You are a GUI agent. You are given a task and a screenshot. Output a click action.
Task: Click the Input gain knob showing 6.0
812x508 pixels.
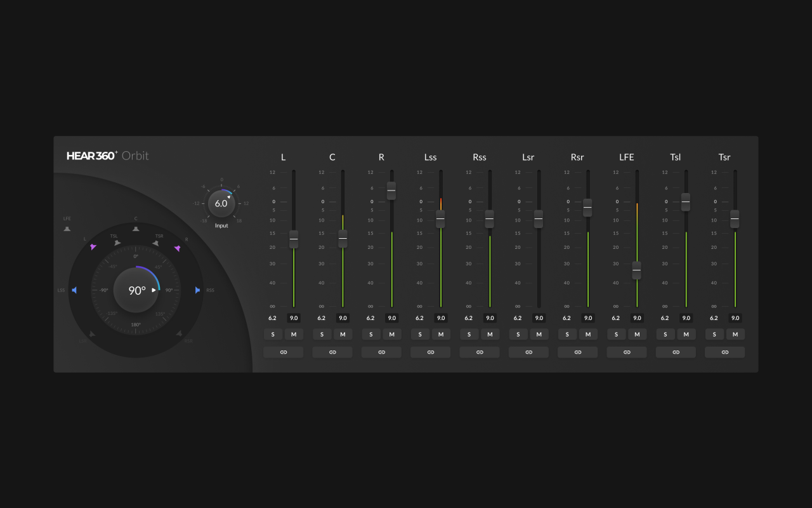click(221, 203)
